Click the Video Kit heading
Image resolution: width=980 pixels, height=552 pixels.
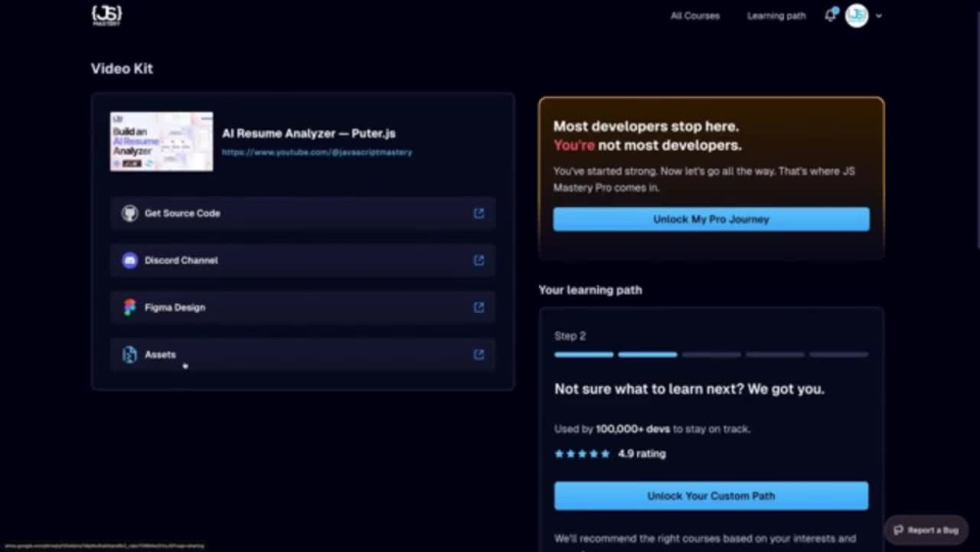tap(122, 69)
